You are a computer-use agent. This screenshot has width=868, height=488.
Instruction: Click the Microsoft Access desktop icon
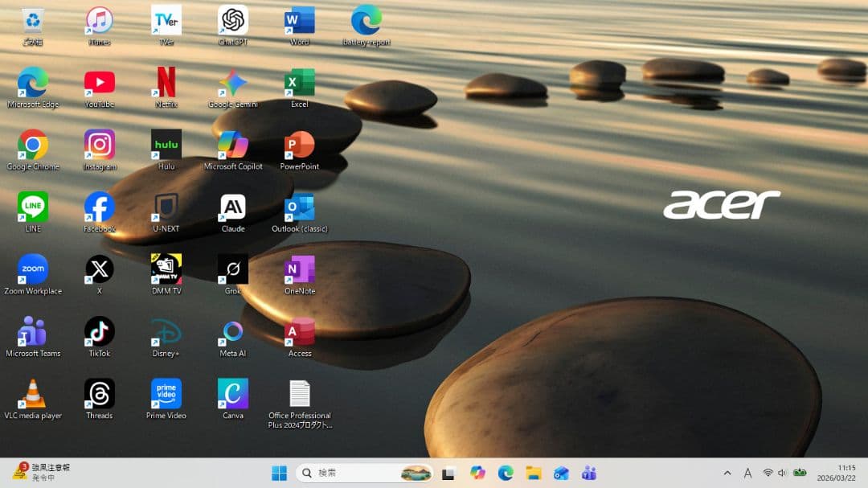300,333
